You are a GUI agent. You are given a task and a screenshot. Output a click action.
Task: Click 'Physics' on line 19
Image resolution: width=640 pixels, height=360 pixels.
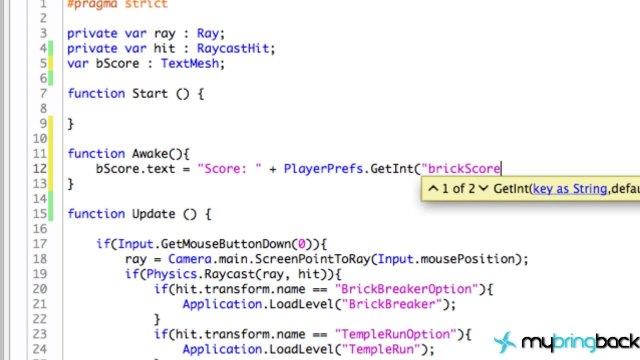(171, 273)
